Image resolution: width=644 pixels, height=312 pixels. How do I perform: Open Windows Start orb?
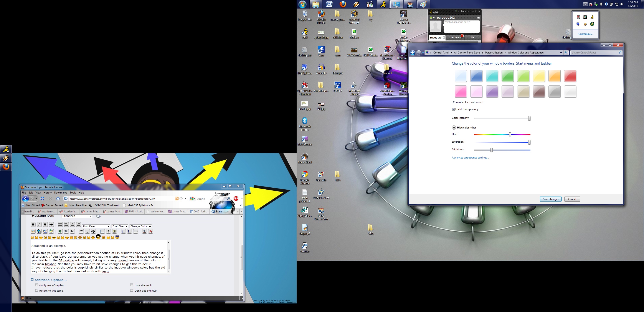[302, 4]
